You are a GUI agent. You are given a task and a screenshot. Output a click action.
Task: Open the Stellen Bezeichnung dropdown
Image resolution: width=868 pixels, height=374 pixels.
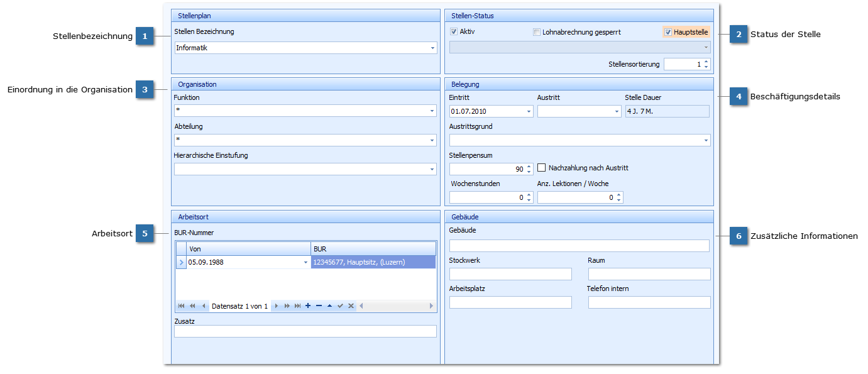pyautogui.click(x=432, y=48)
